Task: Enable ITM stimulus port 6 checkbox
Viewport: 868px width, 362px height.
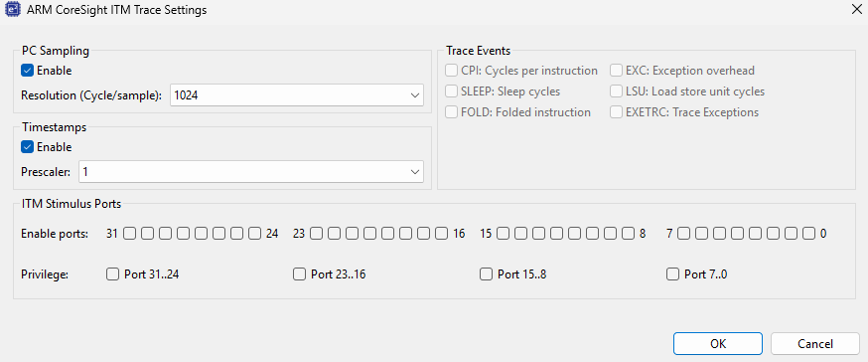Action: pyautogui.click(x=701, y=234)
